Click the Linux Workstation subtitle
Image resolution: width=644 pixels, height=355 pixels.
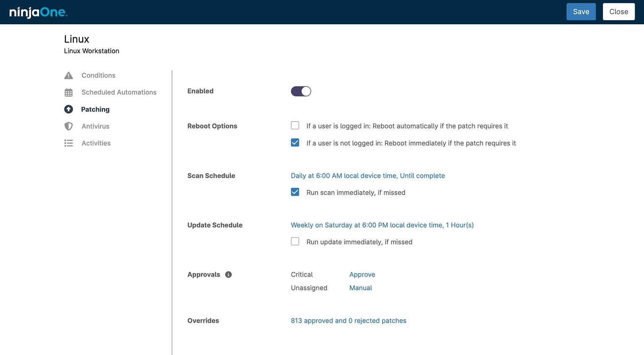[x=91, y=51]
